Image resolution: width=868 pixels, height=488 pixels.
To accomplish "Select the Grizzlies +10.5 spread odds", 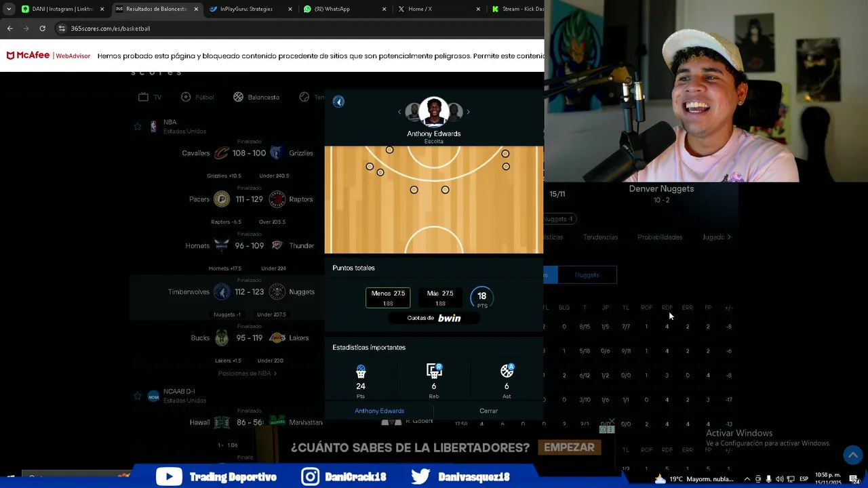I will [224, 176].
